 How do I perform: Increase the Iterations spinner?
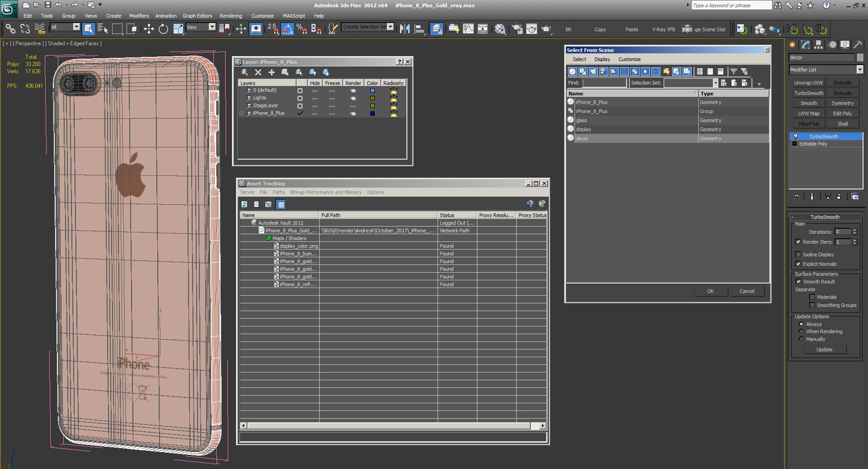tap(855, 230)
